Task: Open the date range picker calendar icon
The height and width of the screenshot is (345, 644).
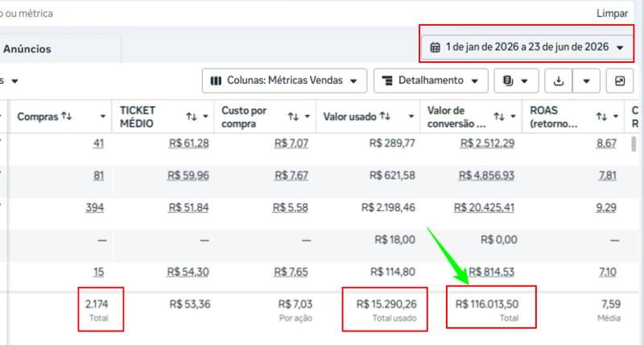Action: pos(435,48)
